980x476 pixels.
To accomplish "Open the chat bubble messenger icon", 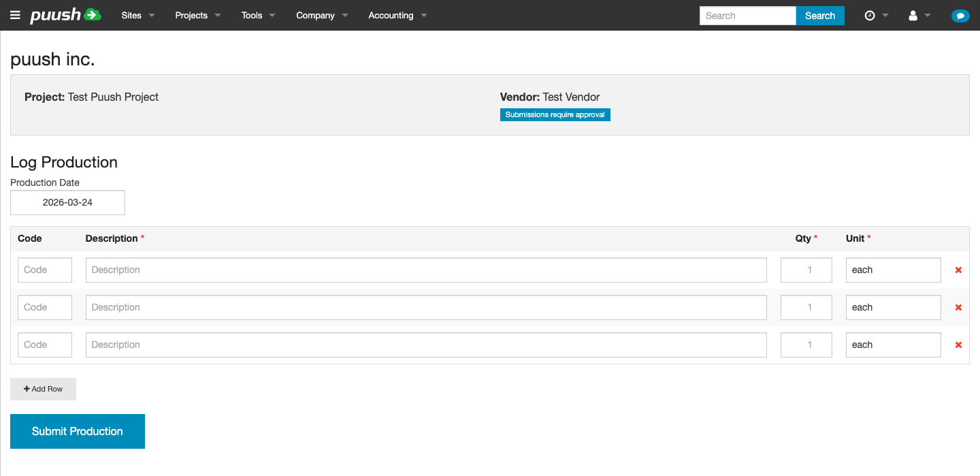I will tap(960, 15).
